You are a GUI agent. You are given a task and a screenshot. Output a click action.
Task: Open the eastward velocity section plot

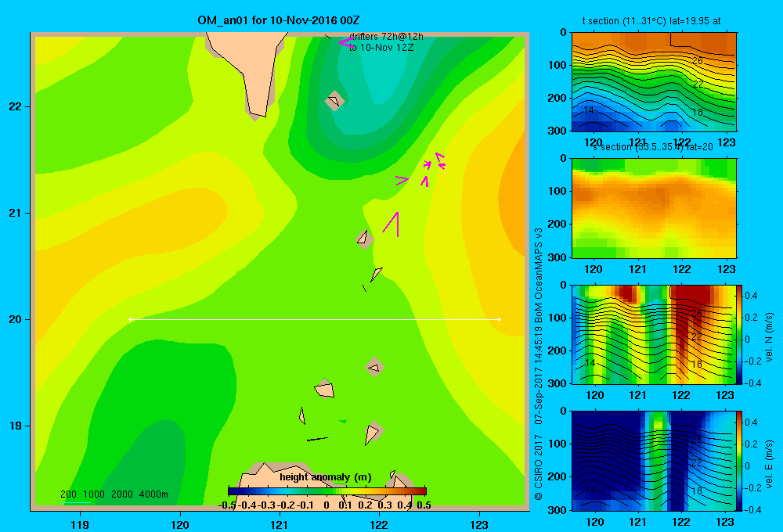(654, 461)
